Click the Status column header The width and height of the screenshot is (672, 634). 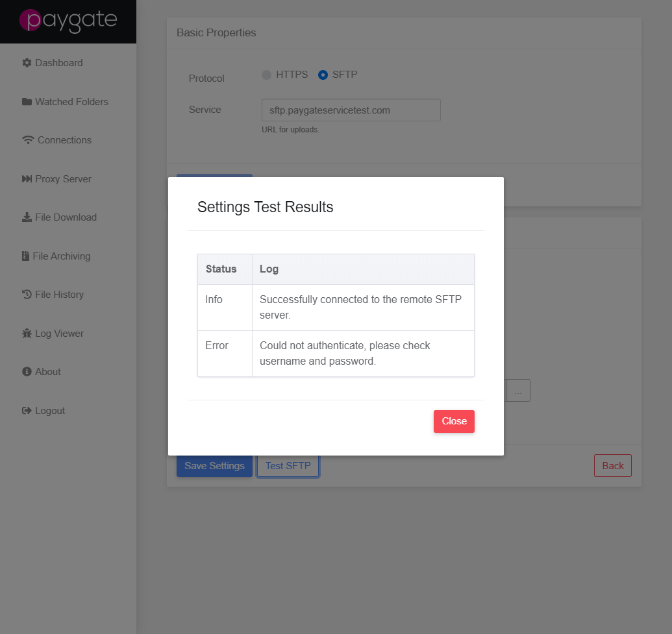[225, 269]
